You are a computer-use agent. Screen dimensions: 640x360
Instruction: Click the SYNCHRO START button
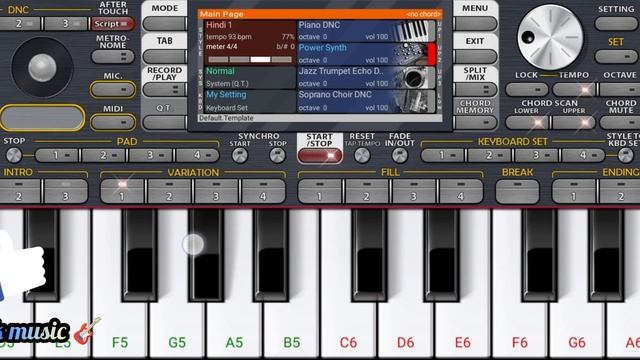[x=240, y=155]
